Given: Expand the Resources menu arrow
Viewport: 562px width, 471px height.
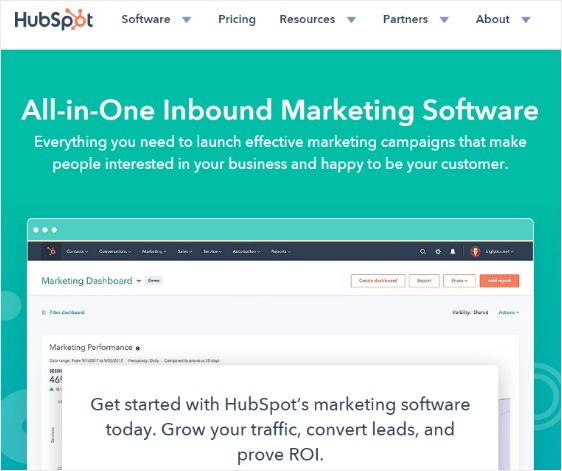Looking at the screenshot, I should pyautogui.click(x=352, y=20).
